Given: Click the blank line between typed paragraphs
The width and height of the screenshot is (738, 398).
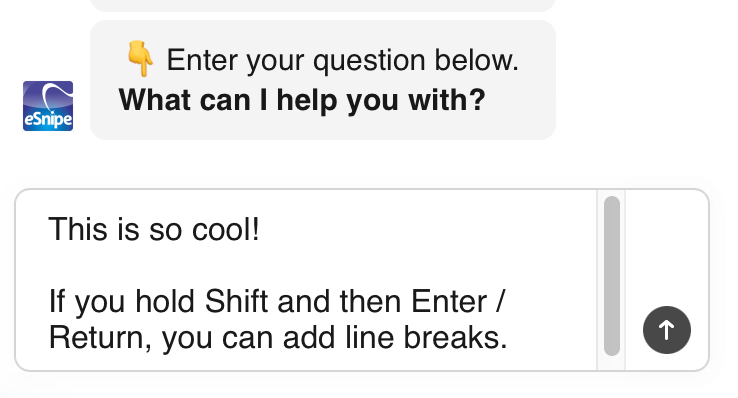Looking at the screenshot, I should [278, 265].
